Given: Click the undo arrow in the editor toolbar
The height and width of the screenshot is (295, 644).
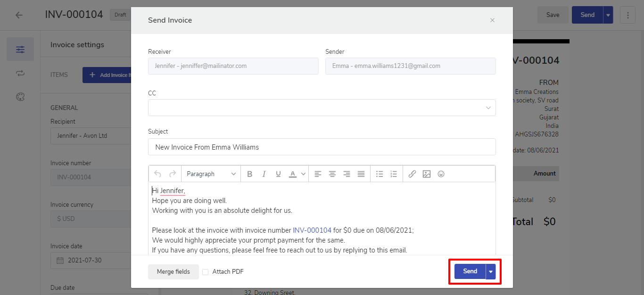Looking at the screenshot, I should pos(157,174).
